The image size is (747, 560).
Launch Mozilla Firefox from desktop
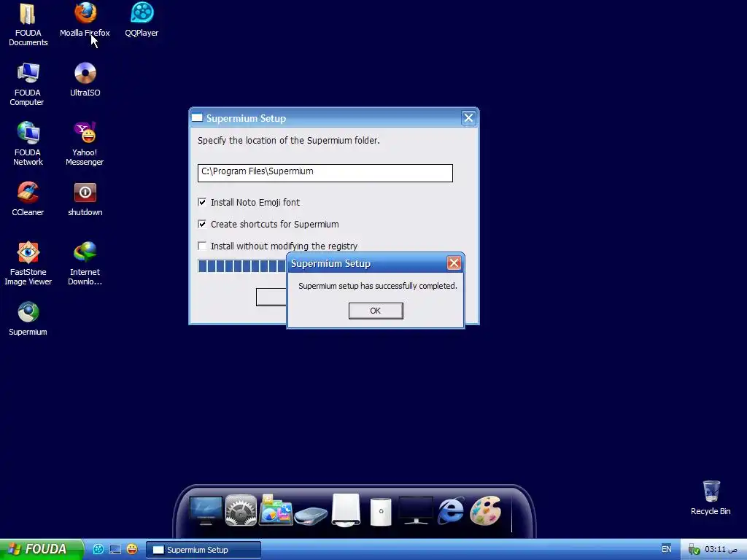[85, 20]
